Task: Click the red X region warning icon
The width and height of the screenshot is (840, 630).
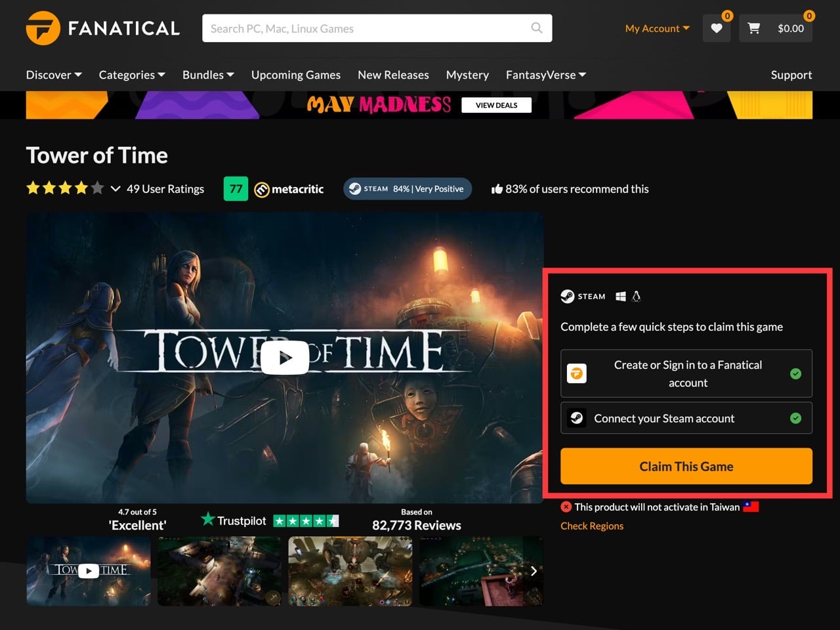Action: click(566, 507)
